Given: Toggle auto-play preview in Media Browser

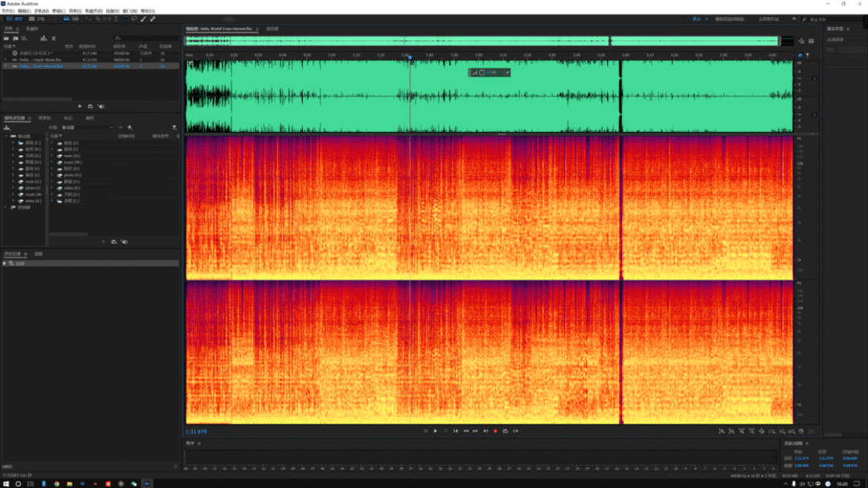Looking at the screenshot, I should [124, 242].
